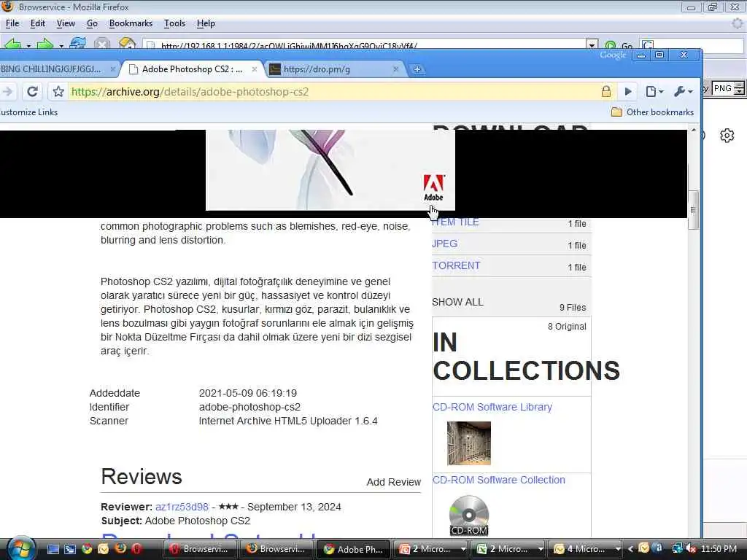Viewport: 747px width, 560px height.
Task: Show hidden tray icons chevron
Action: [630, 549]
